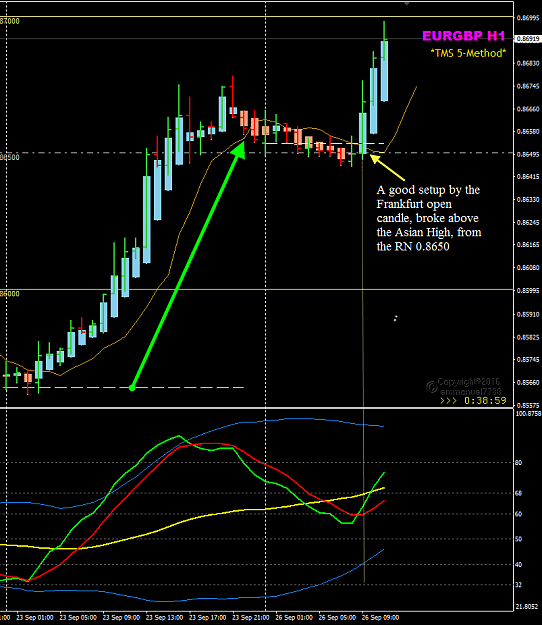Click price axis value 0.85575

(x=528, y=405)
